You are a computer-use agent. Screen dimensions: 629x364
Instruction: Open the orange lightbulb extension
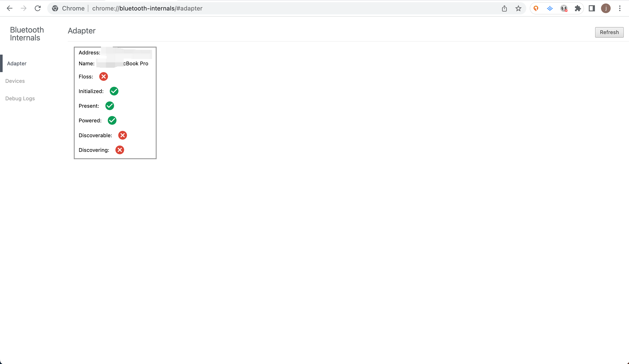[536, 8]
